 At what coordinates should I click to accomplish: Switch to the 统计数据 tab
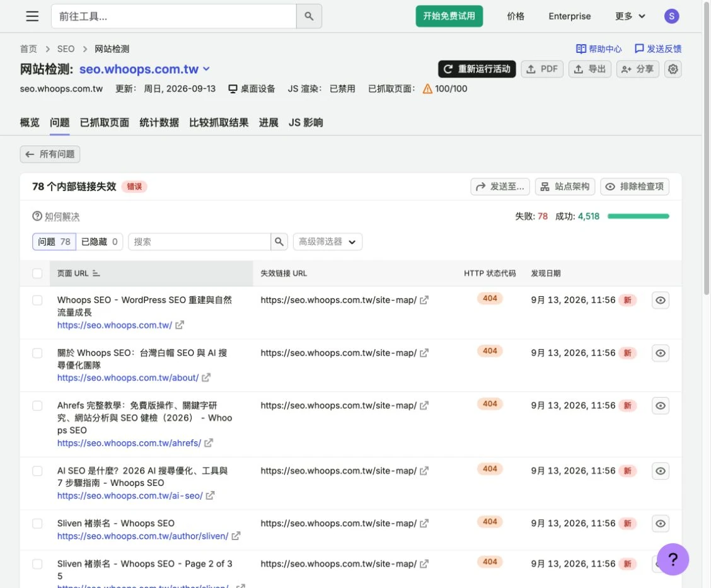coord(159,122)
